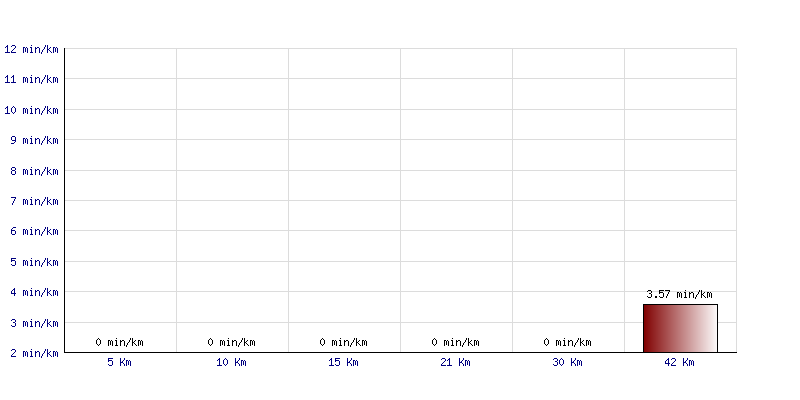Select the 10 min/km axis label
800x400 pixels.
[x=31, y=110]
